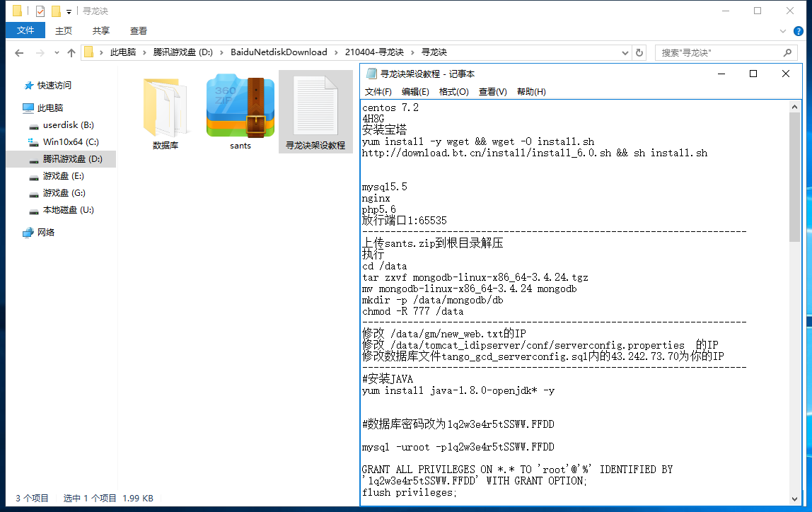The height and width of the screenshot is (512, 812).
Task: Open the 数据库 folder icon
Action: (x=166, y=107)
